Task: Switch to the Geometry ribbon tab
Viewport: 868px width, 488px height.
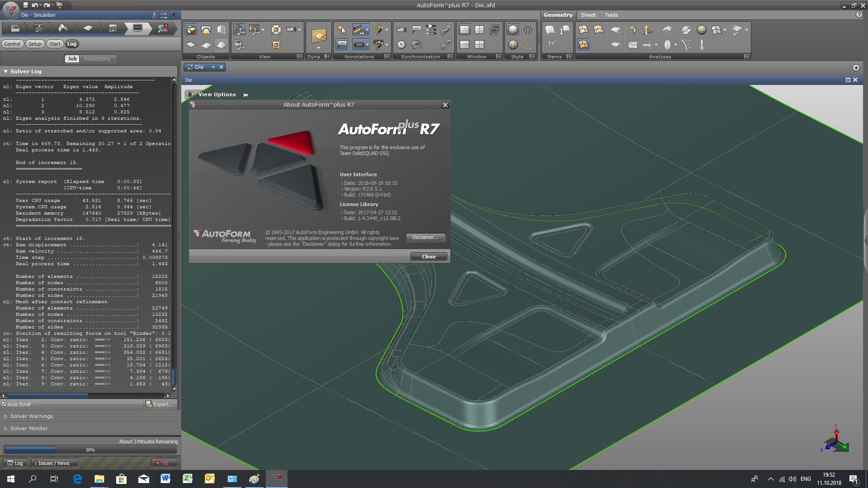Action: coord(558,15)
